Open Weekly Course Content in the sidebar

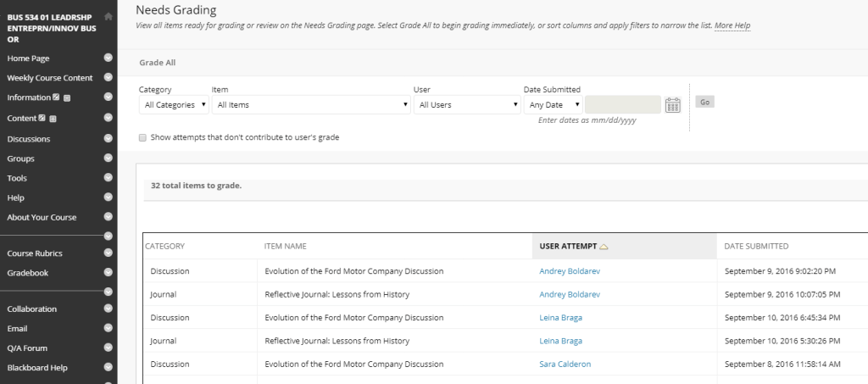pyautogui.click(x=50, y=78)
